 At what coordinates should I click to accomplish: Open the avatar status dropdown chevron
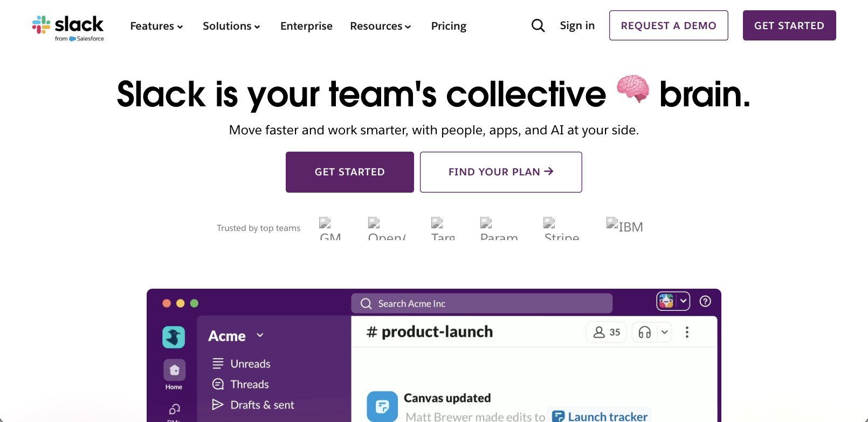coord(683,301)
